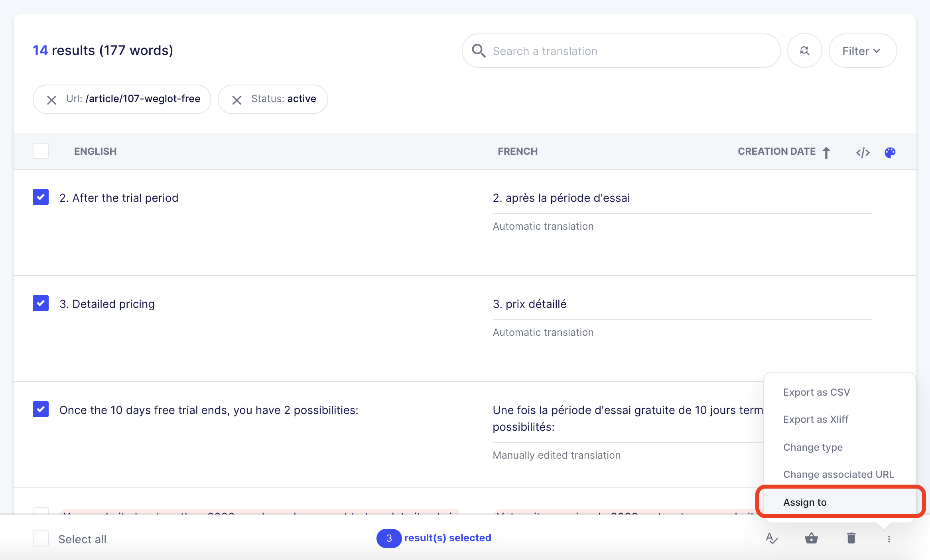
Task: Delete selected translations with trash icon
Action: pyautogui.click(x=851, y=538)
